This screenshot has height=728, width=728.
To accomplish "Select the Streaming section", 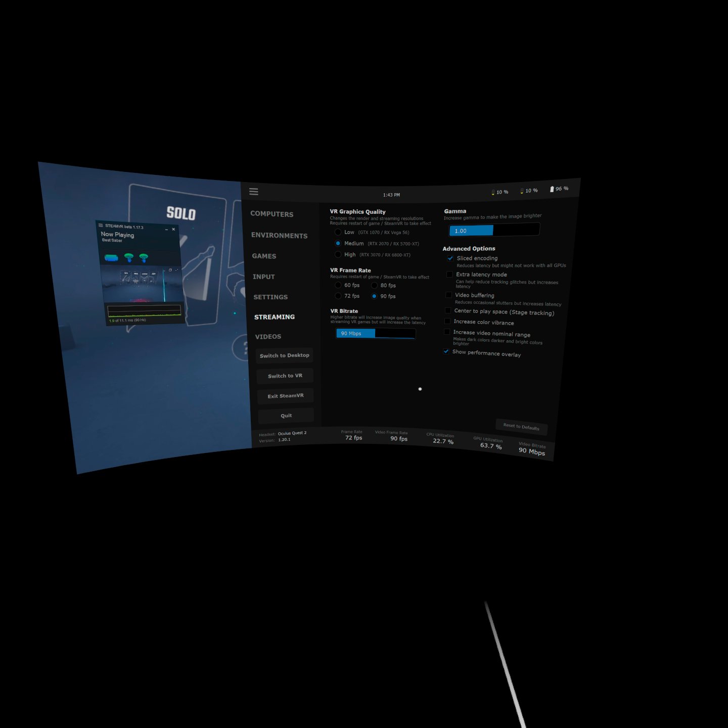I will tap(275, 317).
